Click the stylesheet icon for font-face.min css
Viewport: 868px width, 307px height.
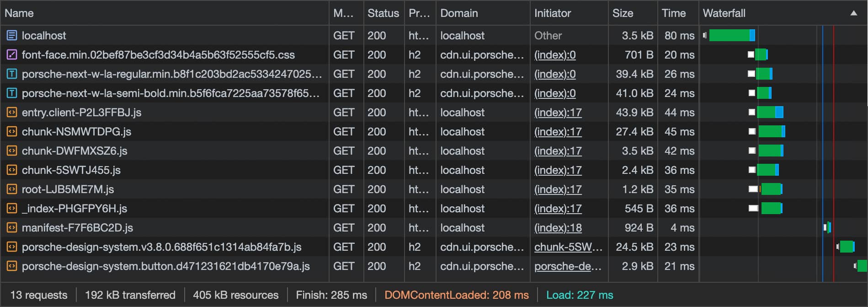point(12,54)
